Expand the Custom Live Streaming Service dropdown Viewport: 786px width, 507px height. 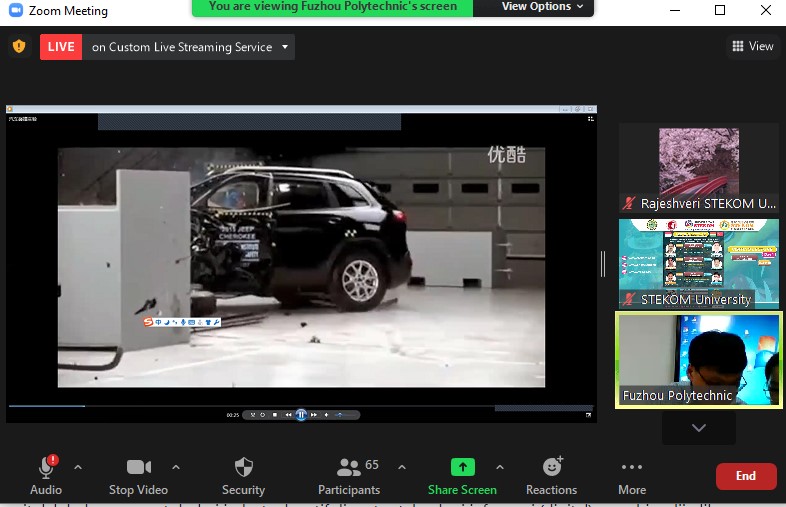pos(285,47)
